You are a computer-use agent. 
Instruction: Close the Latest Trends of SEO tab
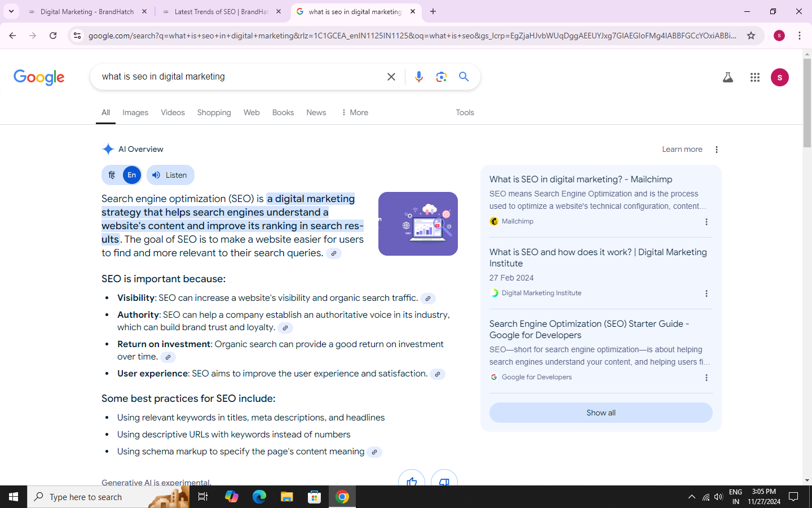pos(279,11)
